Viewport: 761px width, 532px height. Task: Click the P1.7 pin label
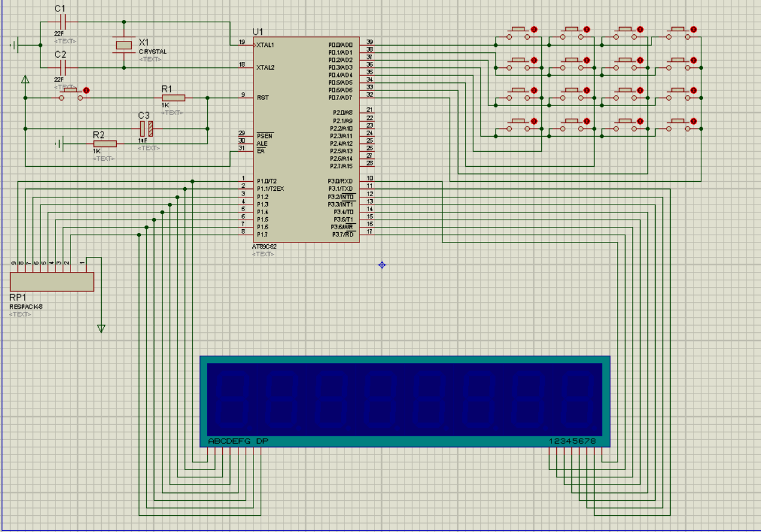click(x=262, y=234)
